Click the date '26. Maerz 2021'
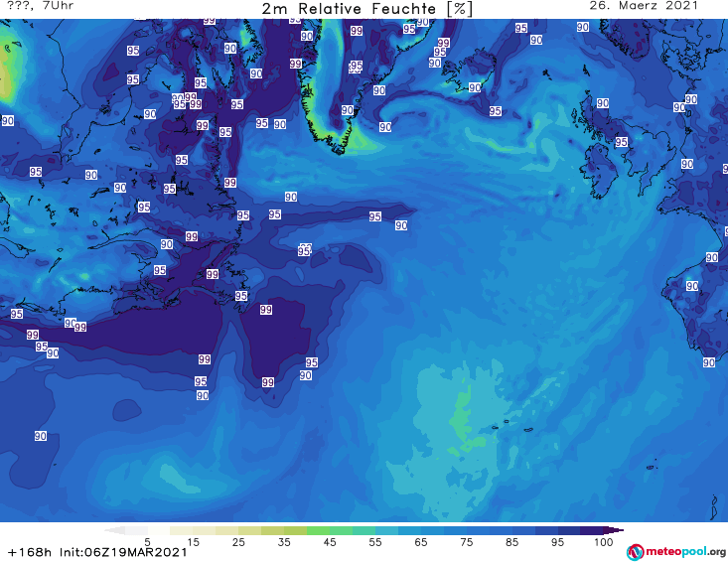 pyautogui.click(x=644, y=6)
